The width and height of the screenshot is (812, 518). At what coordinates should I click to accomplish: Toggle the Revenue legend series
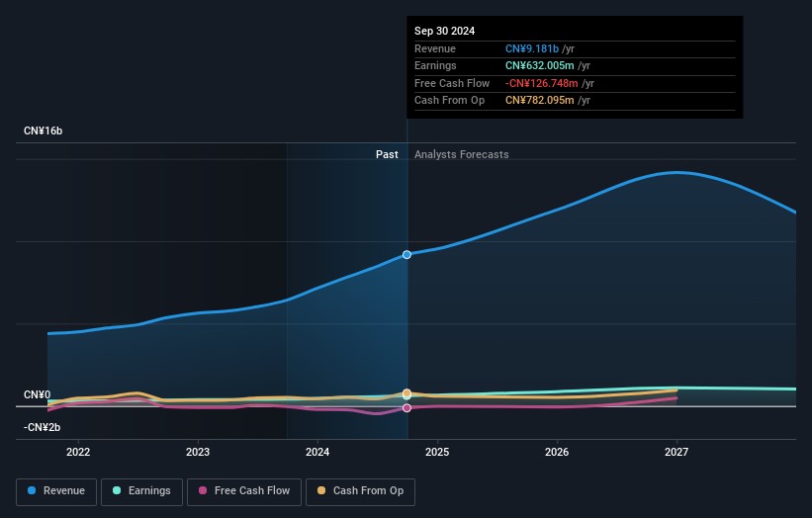(x=56, y=491)
